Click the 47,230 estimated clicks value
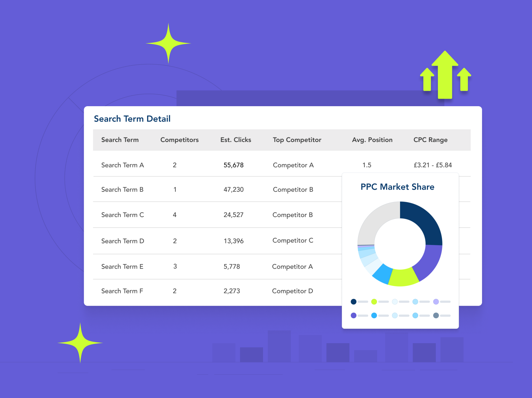The width and height of the screenshot is (532, 398). point(233,190)
